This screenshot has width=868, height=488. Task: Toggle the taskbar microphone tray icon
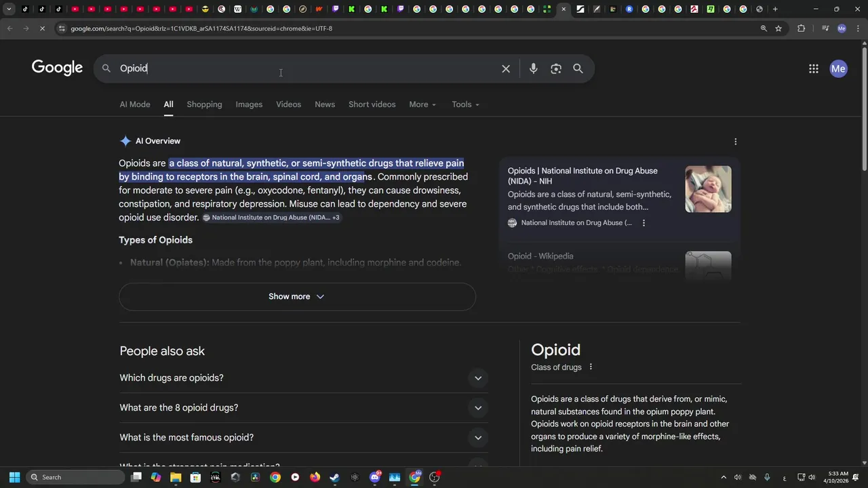coord(767,477)
